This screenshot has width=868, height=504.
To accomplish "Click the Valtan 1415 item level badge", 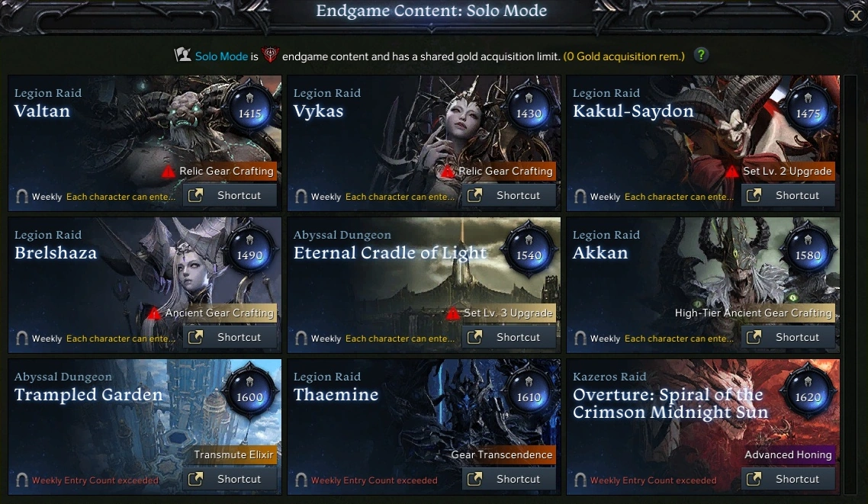I will pyautogui.click(x=249, y=108).
